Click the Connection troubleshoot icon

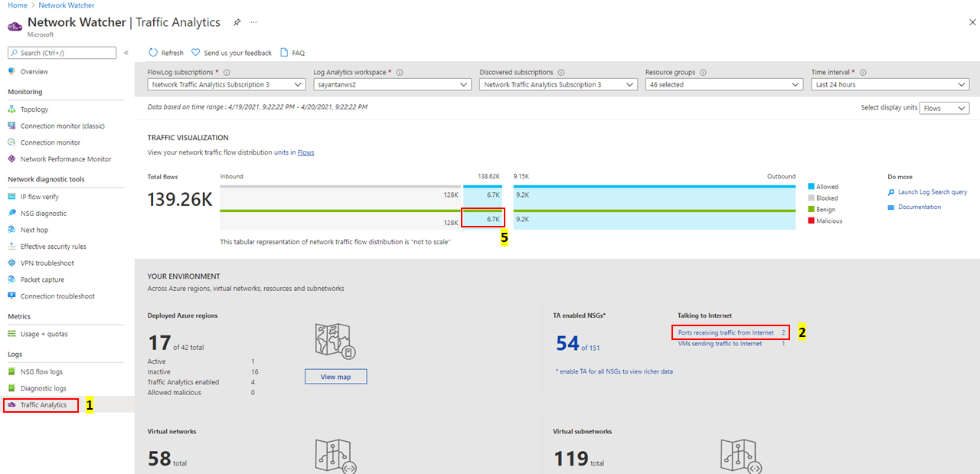click(11, 296)
